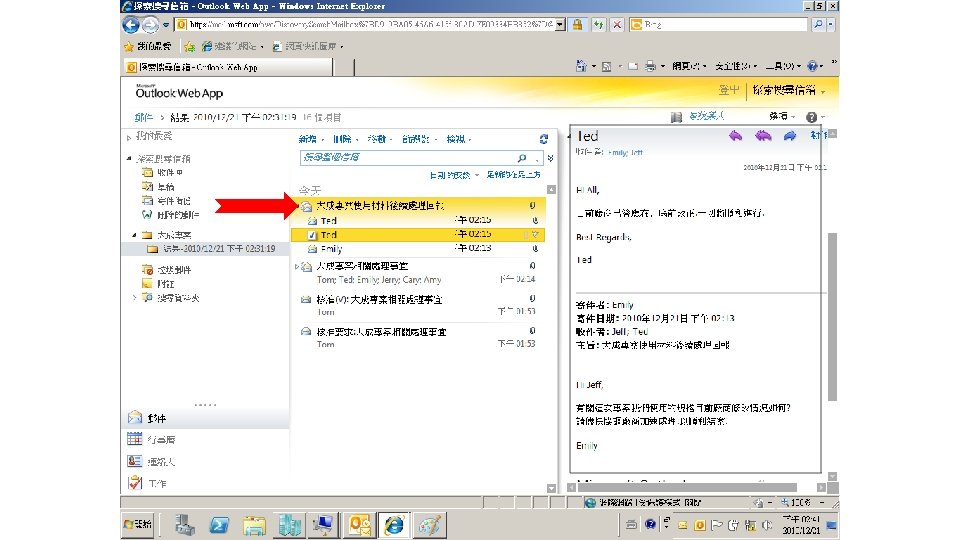This screenshot has height=540, width=960.
Task: Expand the Tom; Ted; Emily; Jerry conversation
Action: click(x=297, y=266)
